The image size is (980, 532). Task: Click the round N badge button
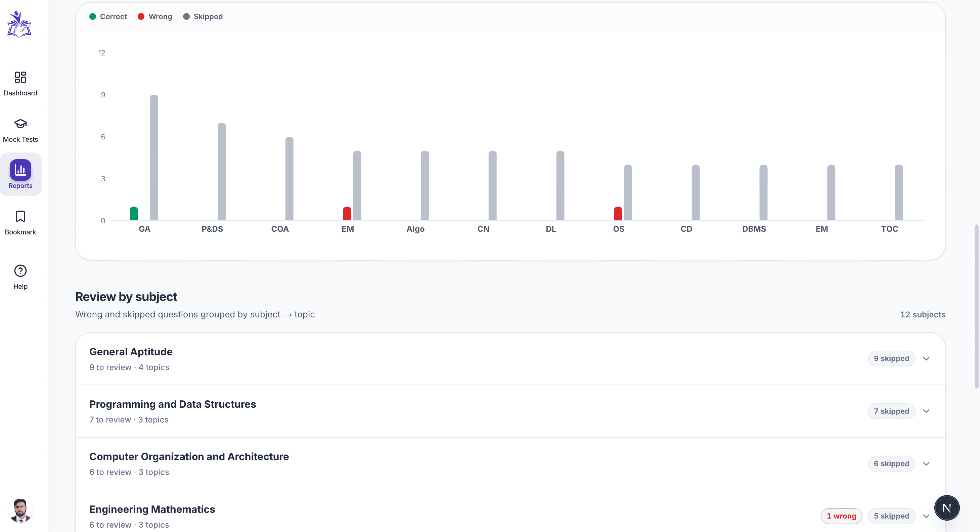coord(946,507)
